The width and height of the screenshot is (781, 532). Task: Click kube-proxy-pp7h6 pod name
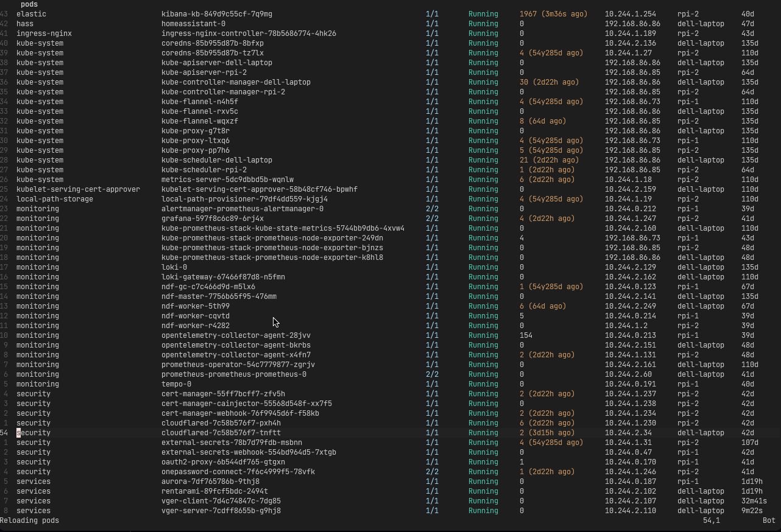click(x=196, y=150)
